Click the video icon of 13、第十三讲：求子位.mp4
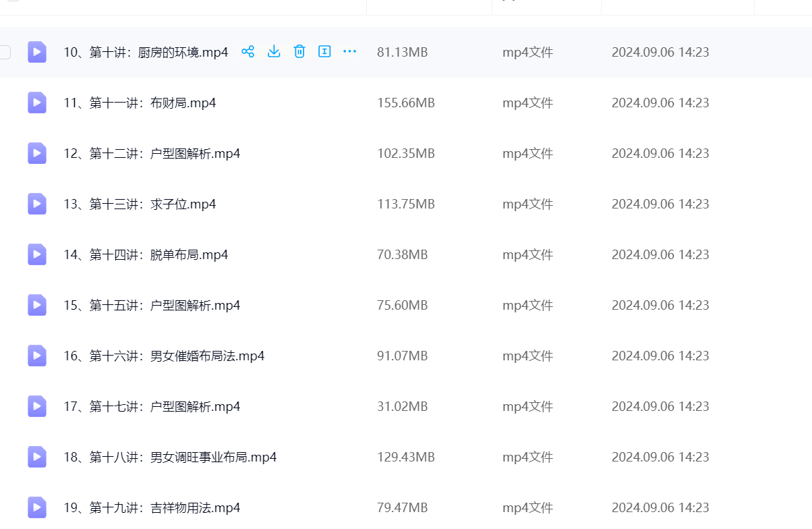This screenshot has width=812, height=529. tap(37, 204)
